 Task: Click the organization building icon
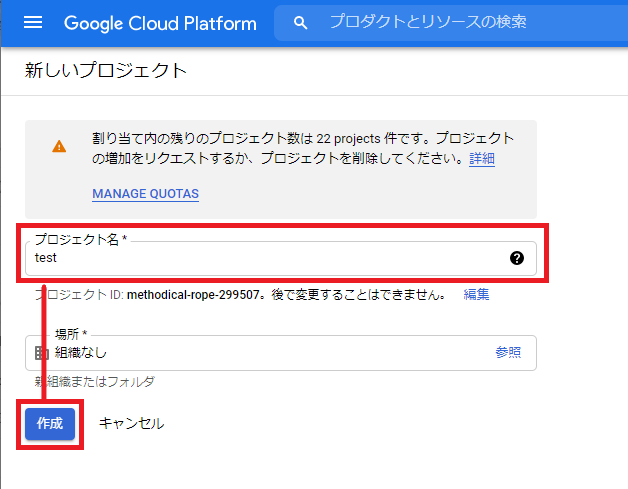click(42, 353)
